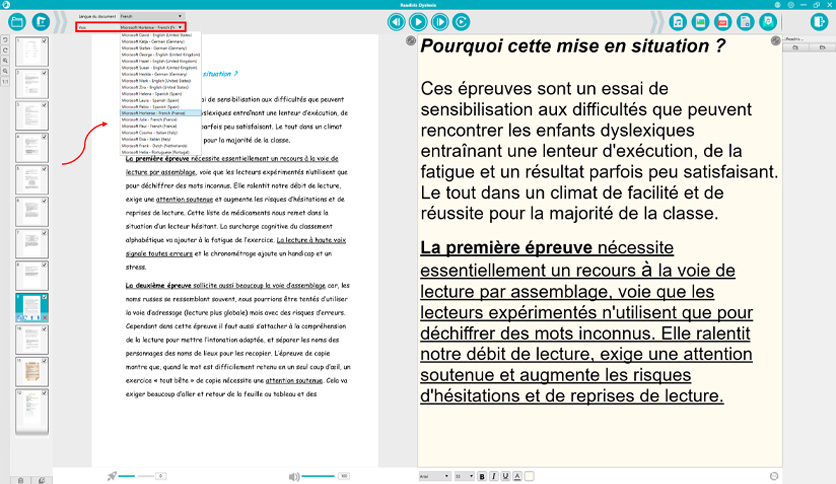
Task: Click the volume speaker icon
Action: pos(294,477)
